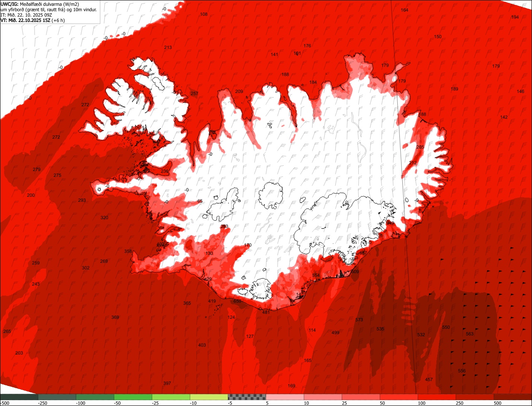
Task: Click the map value 108
Action: pos(204,14)
